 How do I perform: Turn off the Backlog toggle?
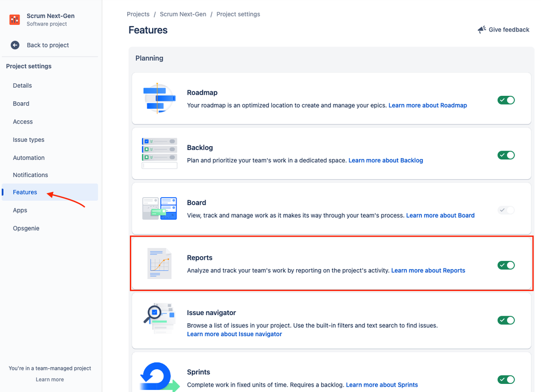506,155
